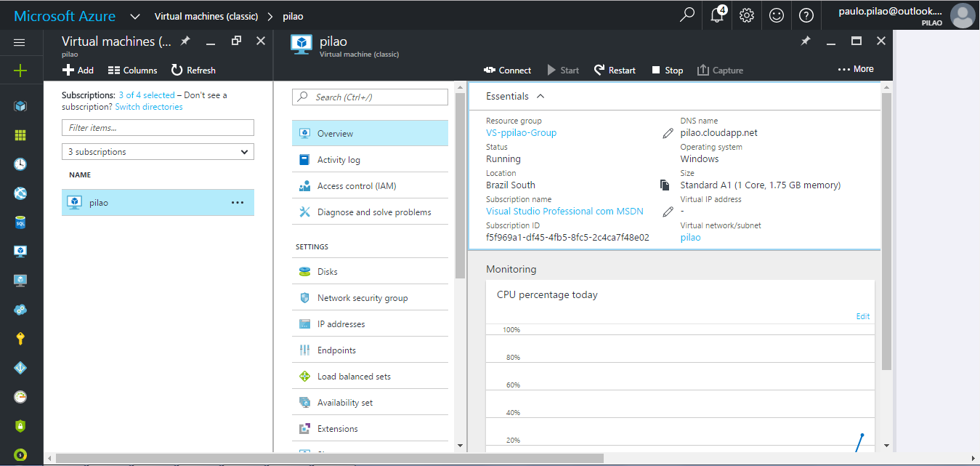Open Virtual machines (classic) sidebar icon
This screenshot has width=980, height=466.
[x=20, y=252]
